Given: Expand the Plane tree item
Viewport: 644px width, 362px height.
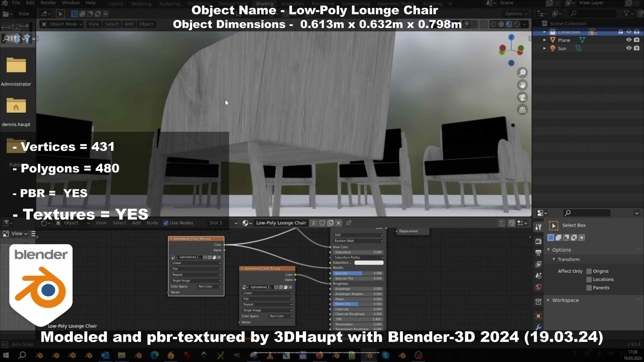Looking at the screenshot, I should [x=544, y=40].
